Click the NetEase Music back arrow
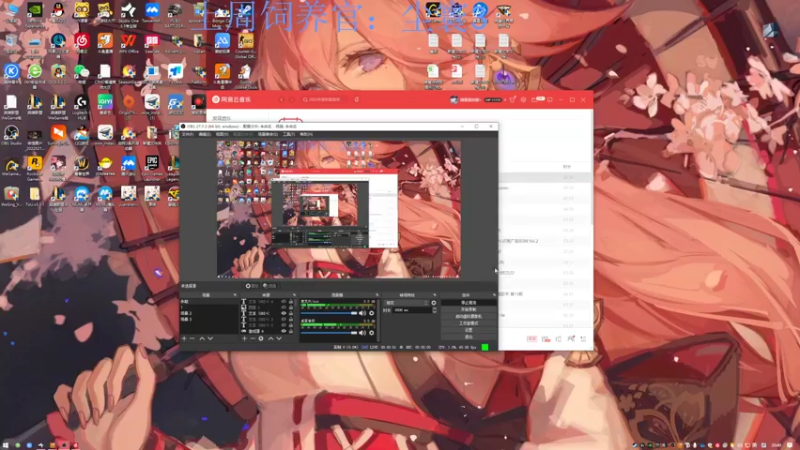The image size is (800, 450). coord(281,99)
